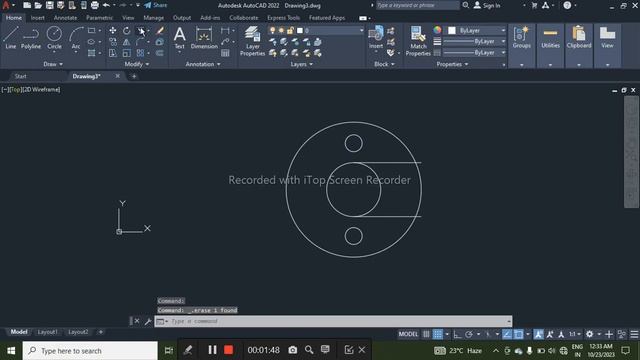Insert a Table from Annotation panel
This screenshot has height=360, width=640.
(x=225, y=53)
